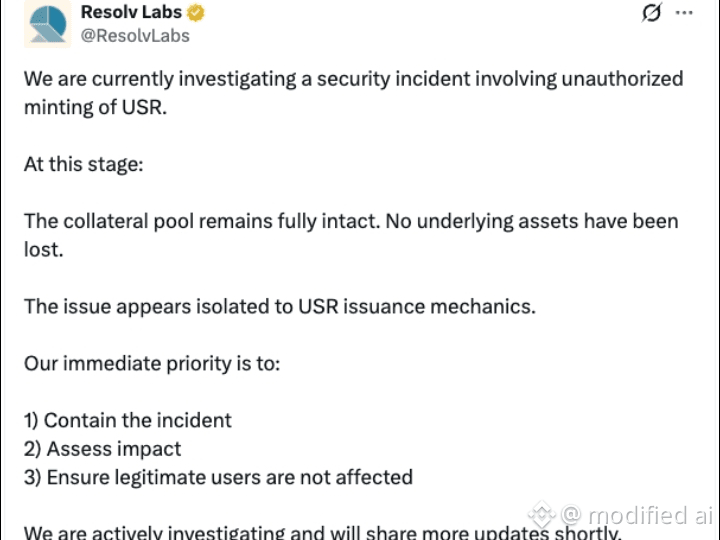This screenshot has height=540, width=720.
Task: Click the 'We are actively investigating' sentence
Action: click(x=322, y=532)
